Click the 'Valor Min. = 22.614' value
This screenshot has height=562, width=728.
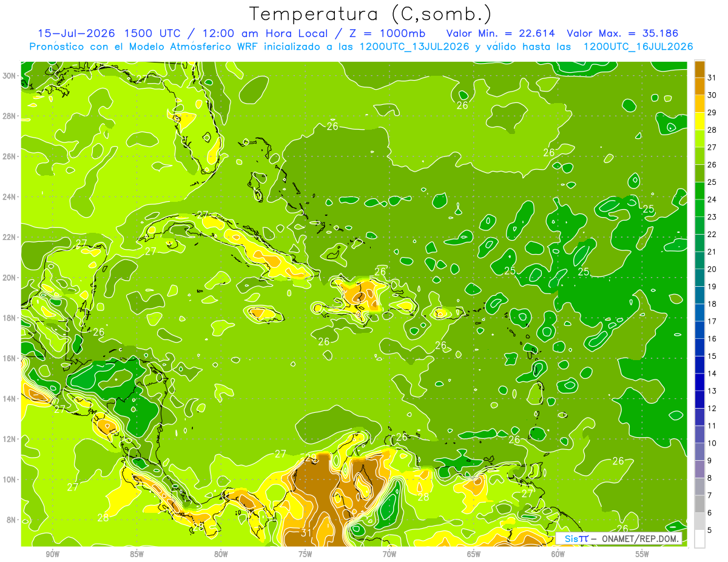(500, 33)
